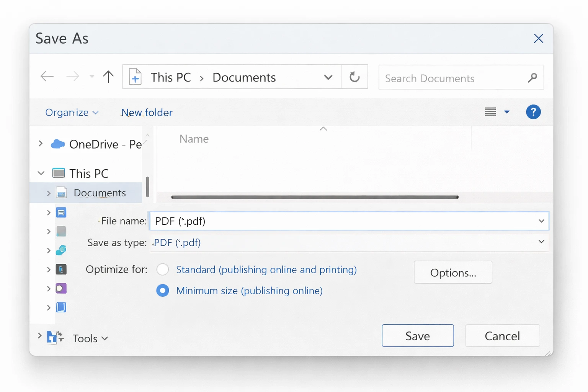The width and height of the screenshot is (588, 392).
Task: Create a New folder
Action: (147, 112)
